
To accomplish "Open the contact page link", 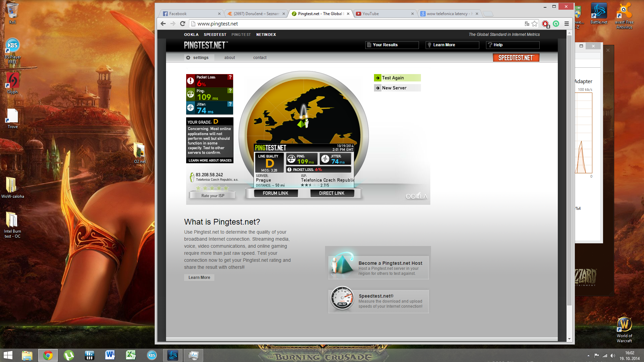I will click(x=260, y=58).
